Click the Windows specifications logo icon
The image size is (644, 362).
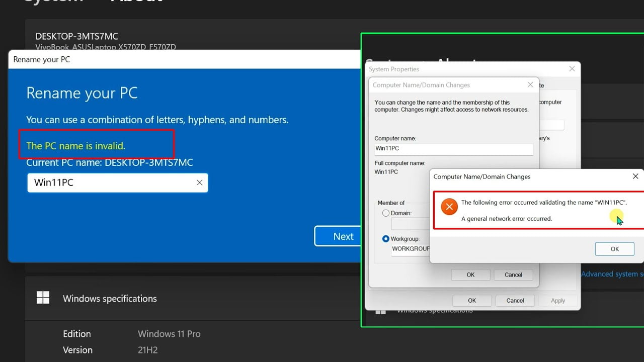coord(43,298)
